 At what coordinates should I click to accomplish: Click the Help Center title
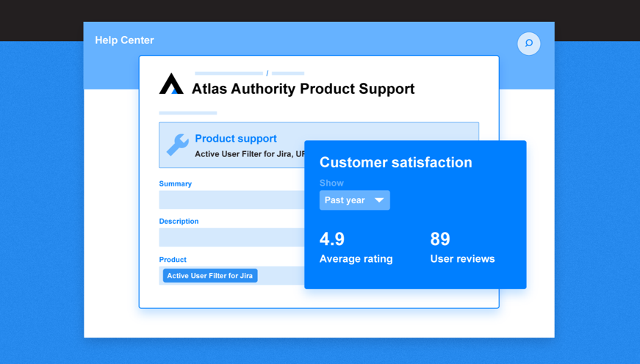coord(124,40)
